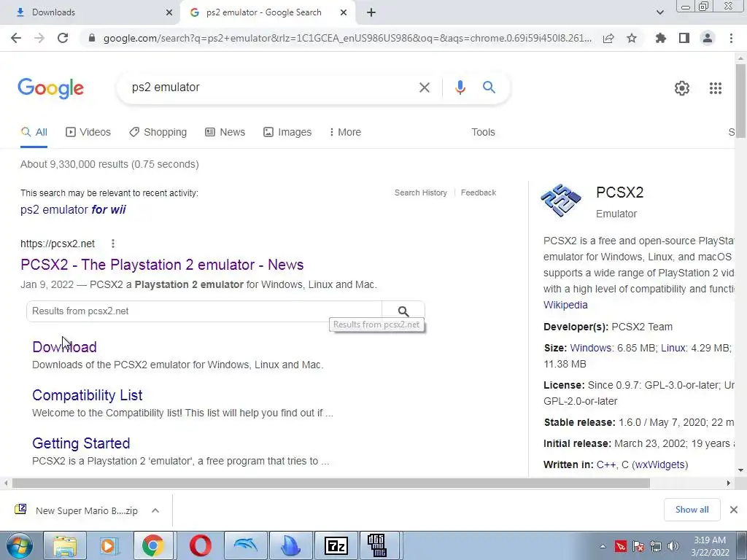
Task: Open Wikipedia link in knowledge panel
Action: tap(565, 305)
